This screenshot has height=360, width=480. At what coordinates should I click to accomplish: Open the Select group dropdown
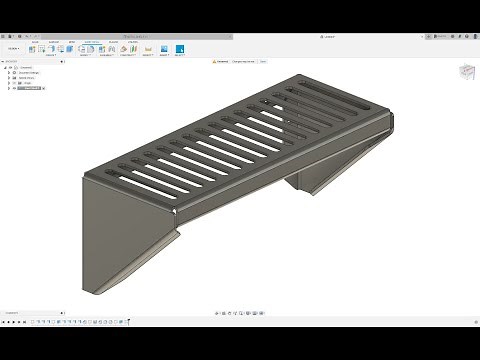click(x=180, y=55)
